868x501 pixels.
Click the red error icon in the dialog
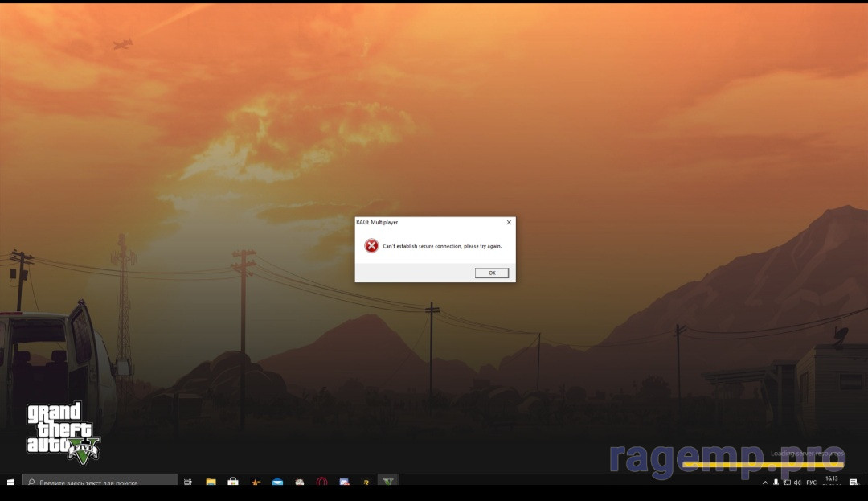tap(371, 246)
